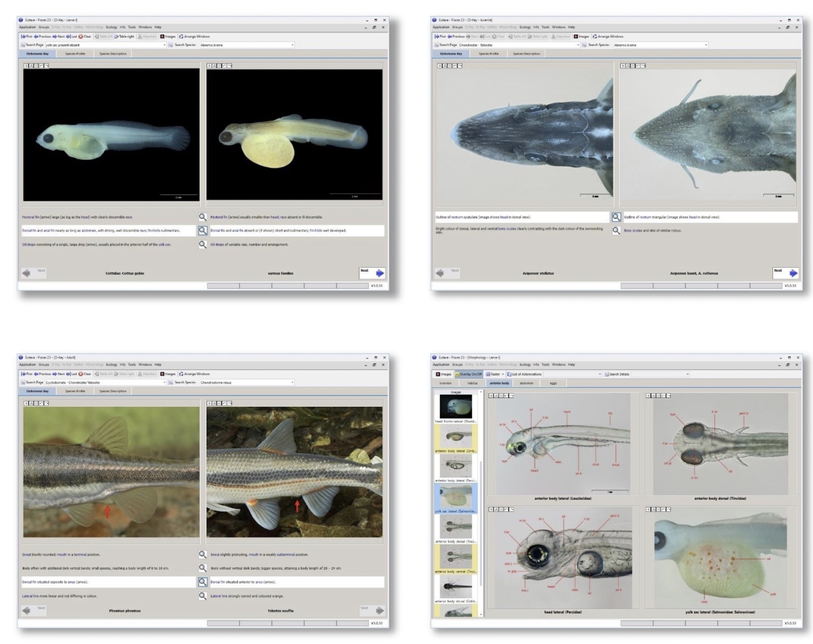Click 'Acipenser baerii, A. ruthenus' label
The width and height of the screenshot is (813, 644).
pos(694,274)
